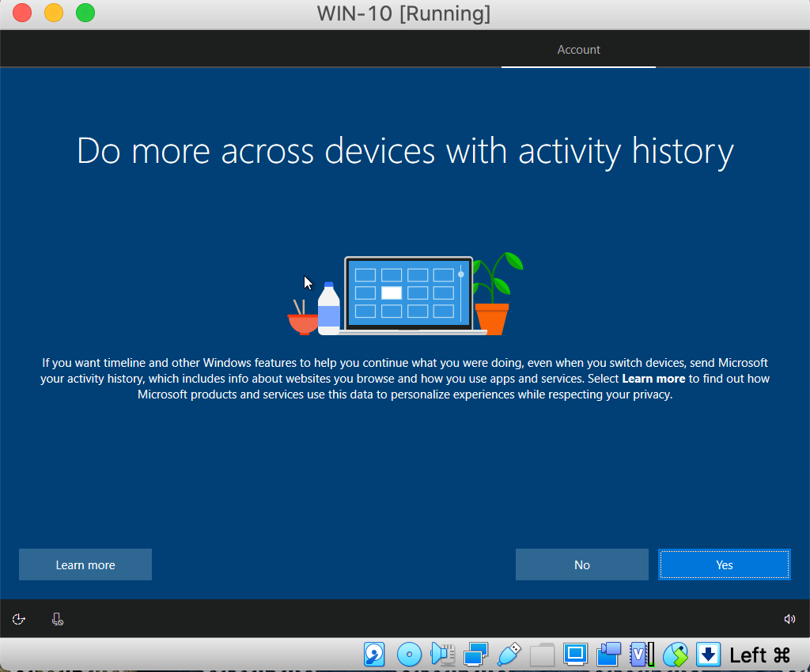Image resolution: width=810 pixels, height=672 pixels.
Task: Click the microphone-off Cortana icon
Action: 57,619
